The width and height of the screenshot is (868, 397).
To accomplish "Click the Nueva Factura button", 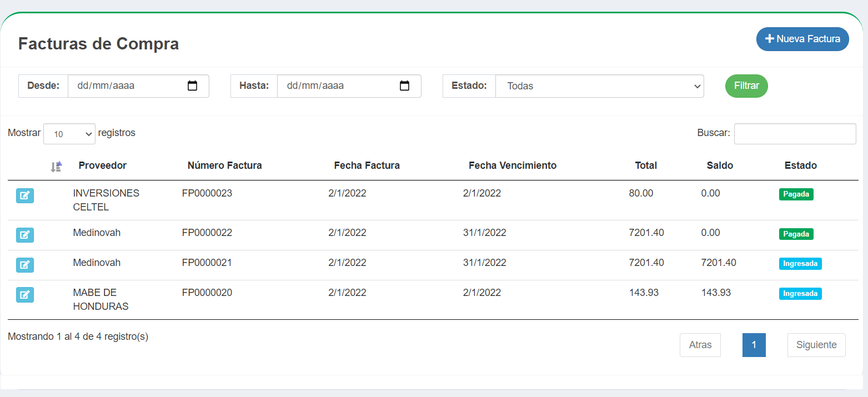I will 802,39.
